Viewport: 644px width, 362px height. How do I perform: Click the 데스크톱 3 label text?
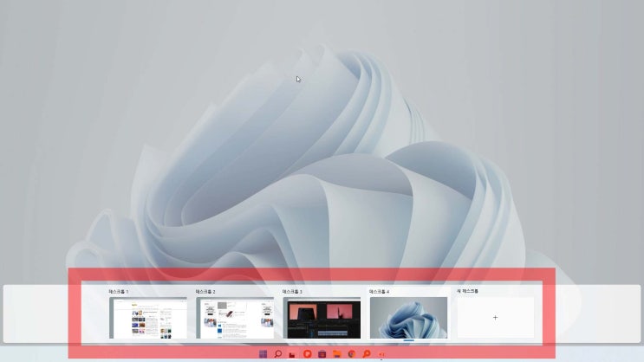[x=292, y=291]
